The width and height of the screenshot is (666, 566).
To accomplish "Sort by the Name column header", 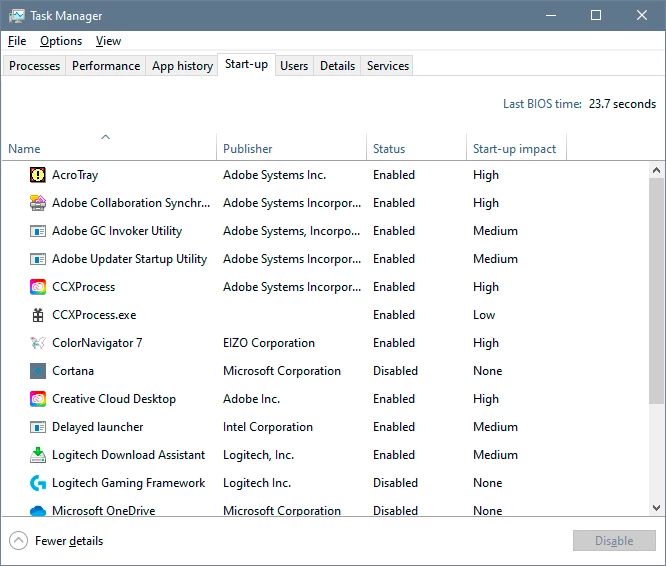I will point(110,146).
